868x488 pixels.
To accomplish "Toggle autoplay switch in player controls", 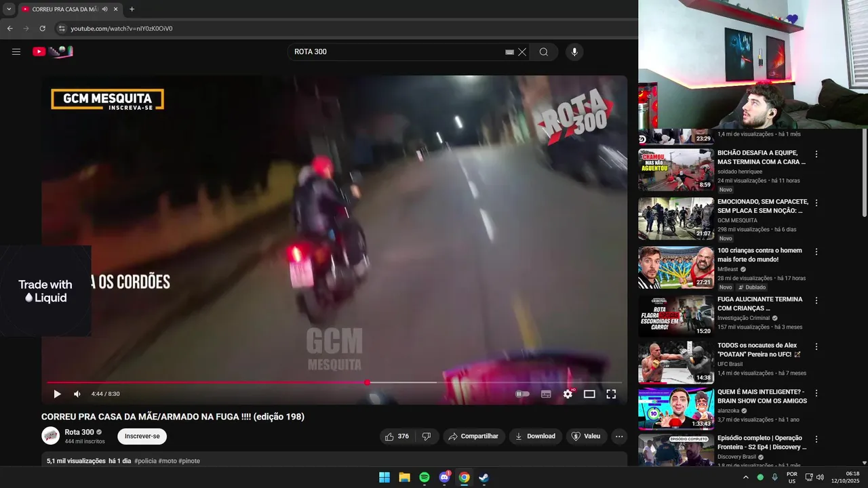I will tap(522, 394).
